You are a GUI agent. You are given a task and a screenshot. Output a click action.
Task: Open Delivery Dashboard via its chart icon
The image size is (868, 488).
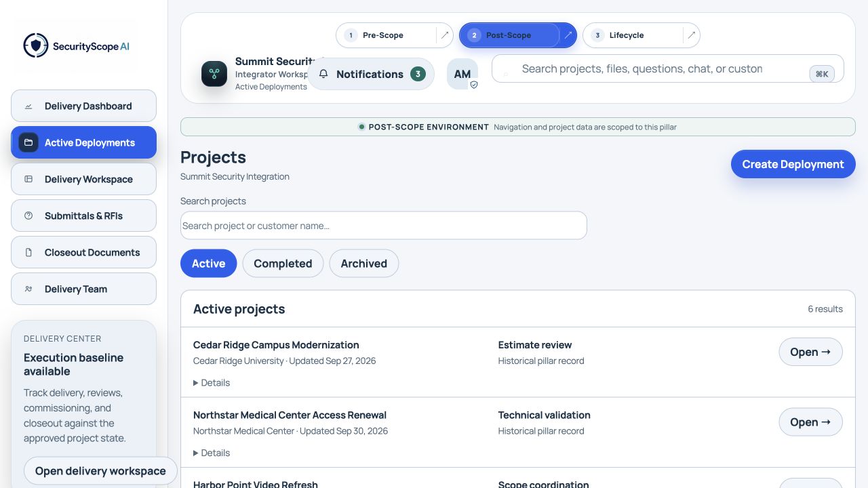click(28, 106)
